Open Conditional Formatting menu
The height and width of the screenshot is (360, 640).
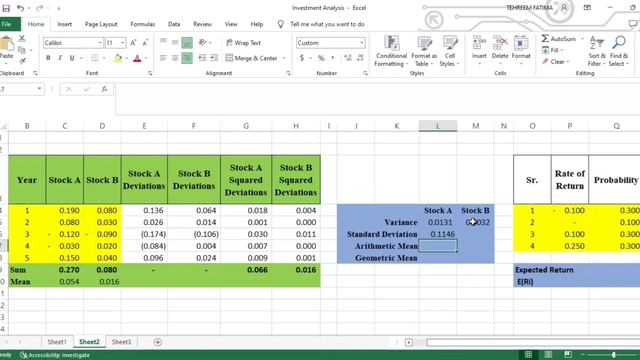(x=391, y=51)
